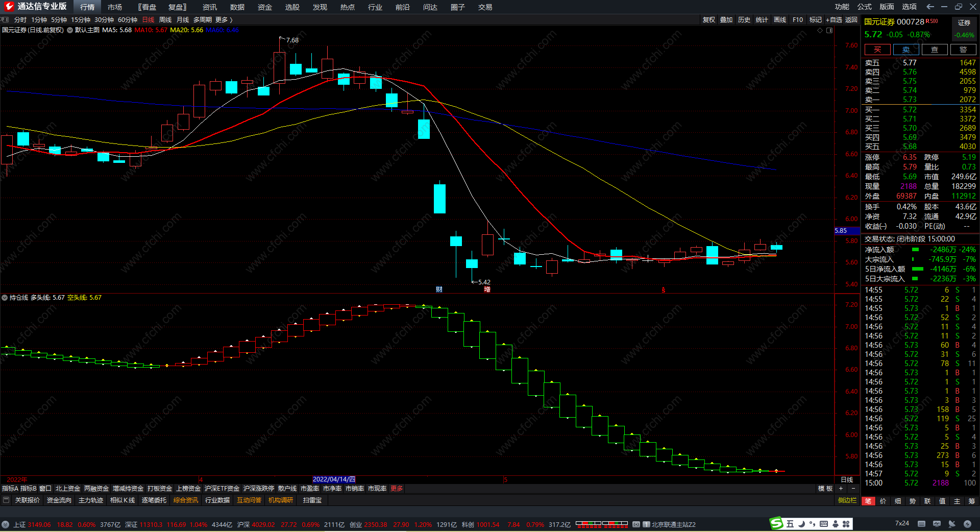Open the 统计 statistics options
This screenshot has height=532, width=980.
762,19
